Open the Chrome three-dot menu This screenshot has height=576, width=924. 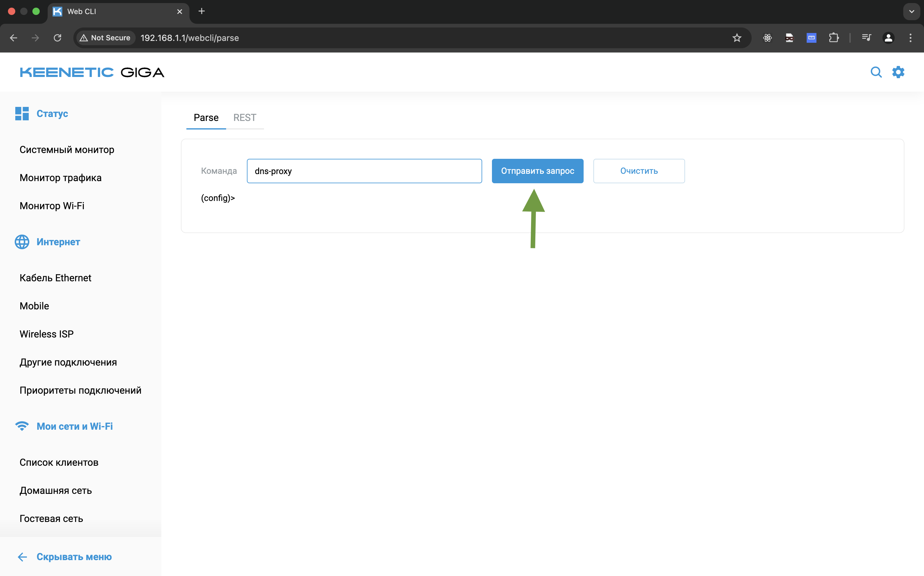(910, 38)
